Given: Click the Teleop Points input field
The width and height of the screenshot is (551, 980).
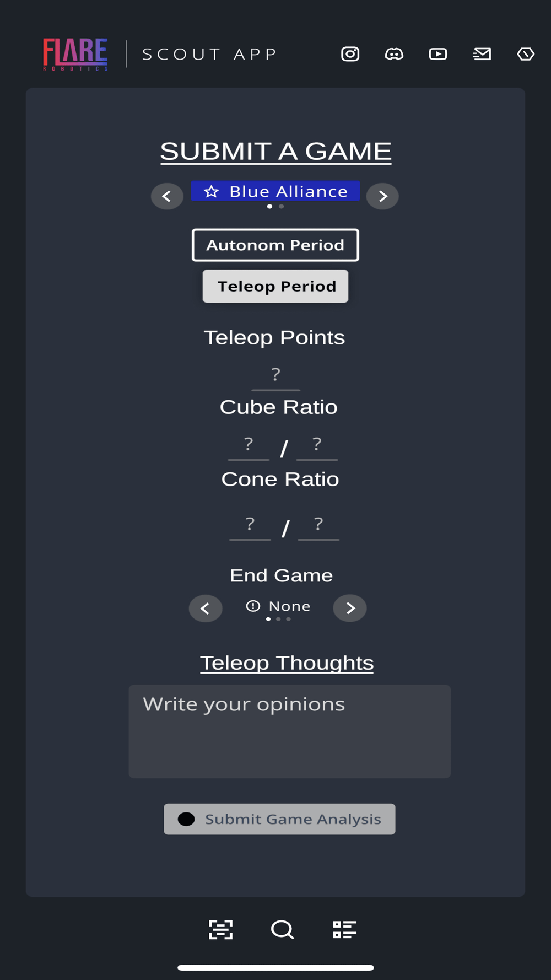Looking at the screenshot, I should (275, 376).
